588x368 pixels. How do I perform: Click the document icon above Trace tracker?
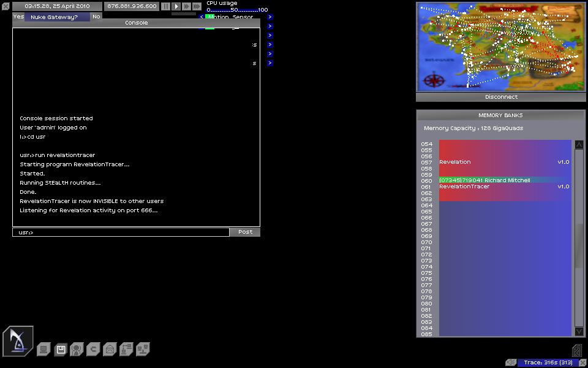point(576,350)
